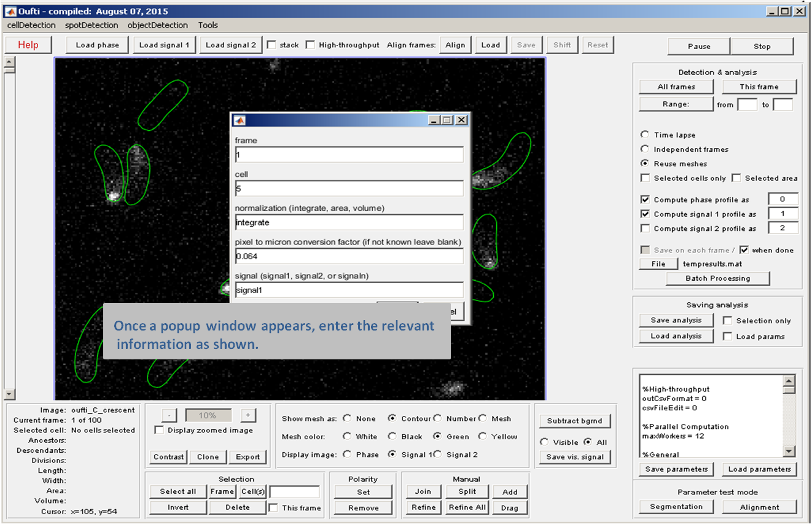
Task: Open the Tools menu
Action: [208, 25]
